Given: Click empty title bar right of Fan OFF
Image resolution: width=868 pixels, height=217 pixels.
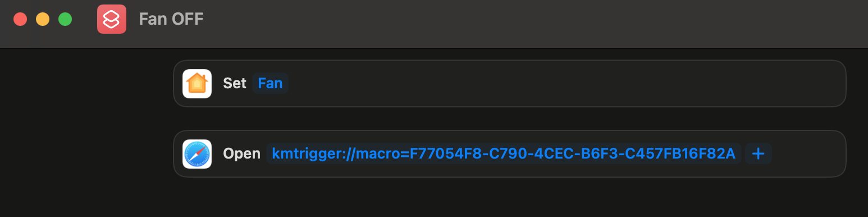Looking at the screenshot, I should coord(533,19).
